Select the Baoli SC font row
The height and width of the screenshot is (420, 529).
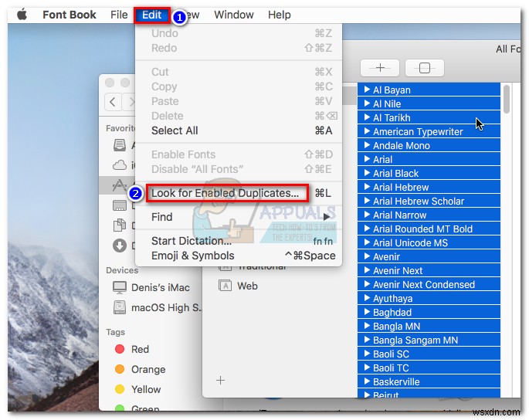coord(429,354)
